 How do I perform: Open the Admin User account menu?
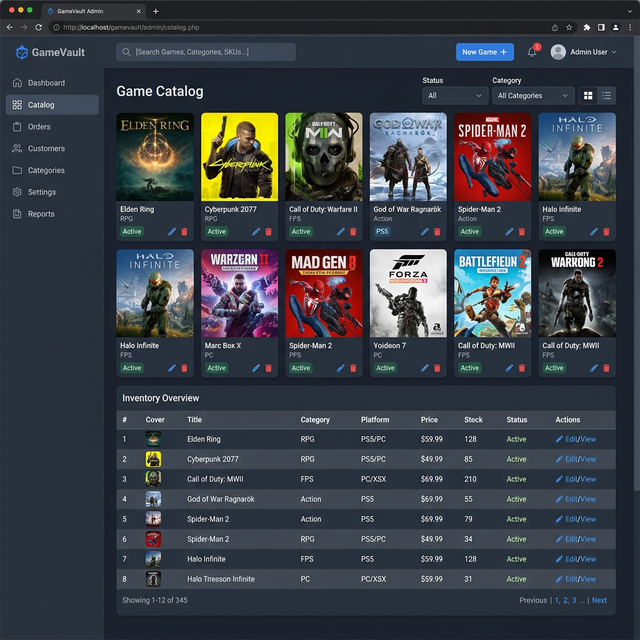coord(583,52)
